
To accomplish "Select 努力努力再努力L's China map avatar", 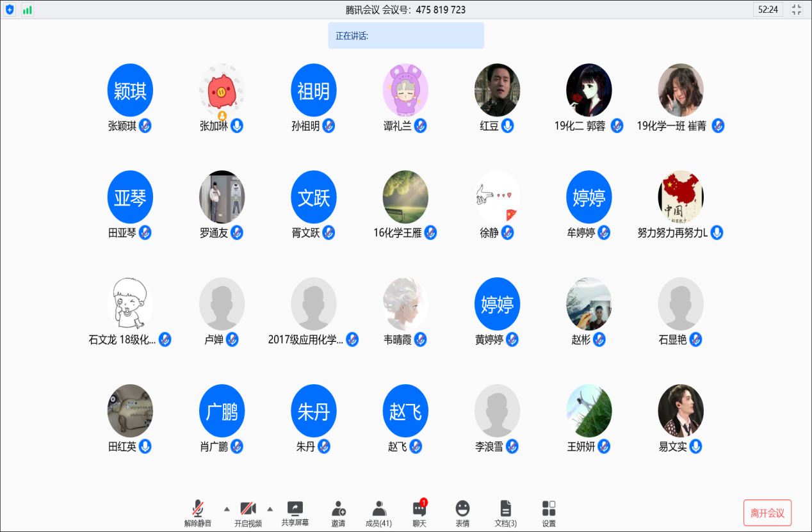I will point(681,197).
